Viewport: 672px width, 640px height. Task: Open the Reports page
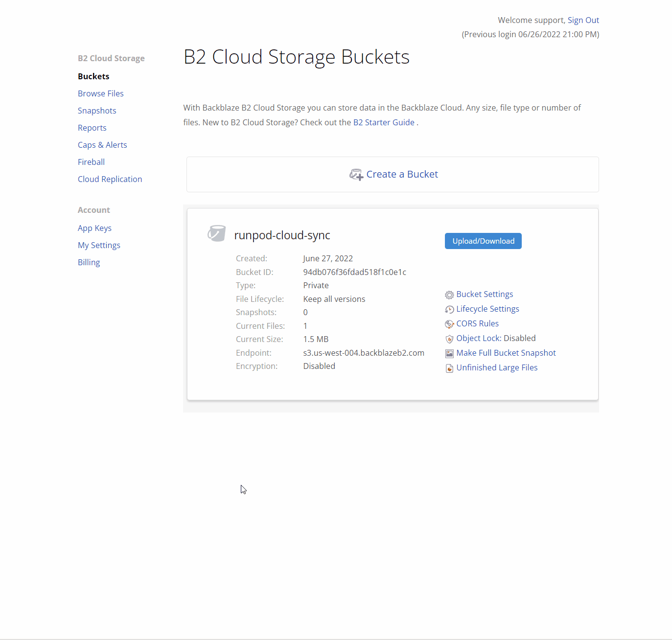(x=92, y=128)
